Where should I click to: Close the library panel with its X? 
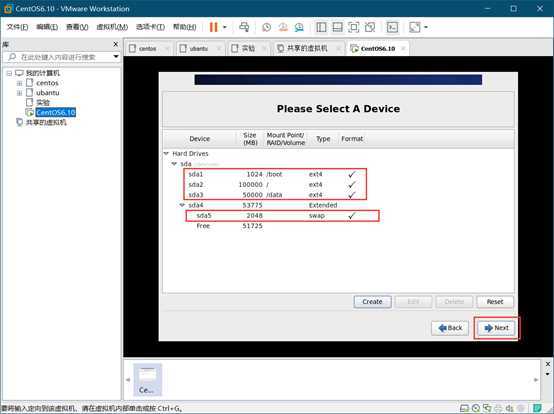point(116,44)
